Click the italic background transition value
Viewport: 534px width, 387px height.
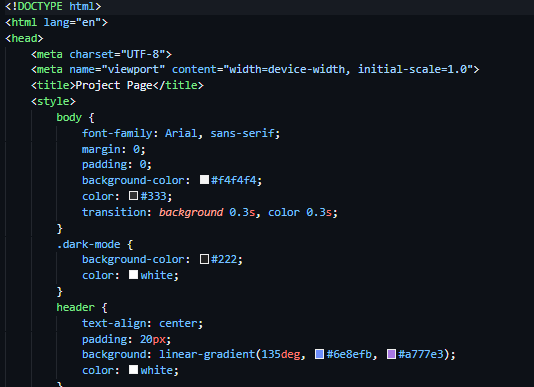click(191, 212)
